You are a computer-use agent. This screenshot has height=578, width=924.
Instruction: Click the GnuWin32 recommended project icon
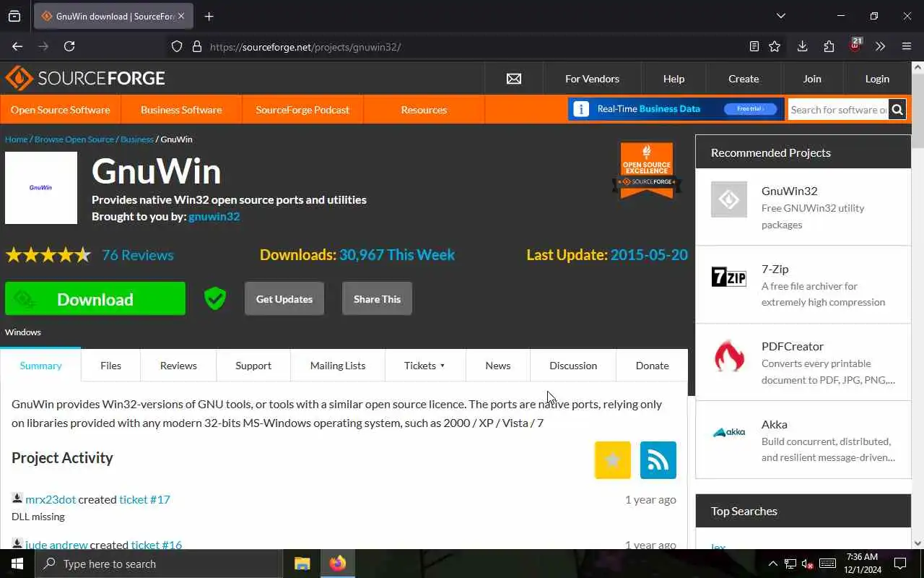point(729,199)
